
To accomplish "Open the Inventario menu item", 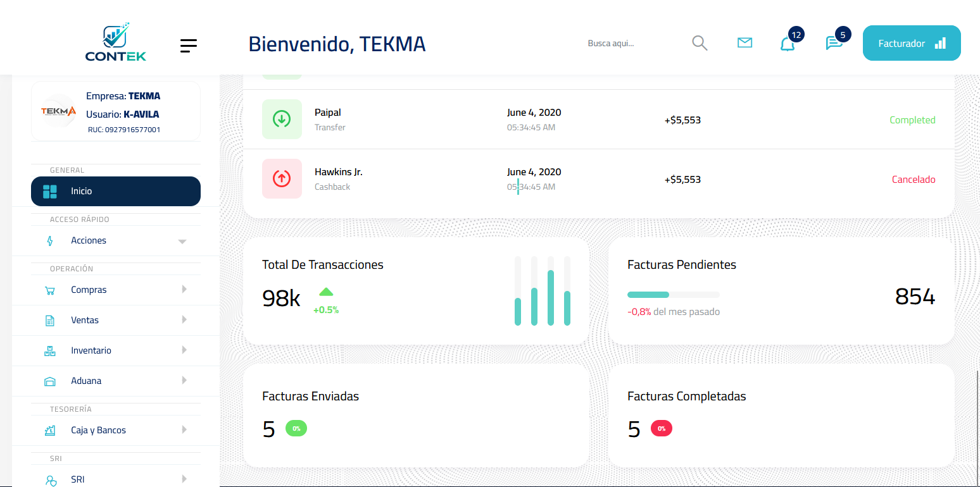I will (91, 350).
